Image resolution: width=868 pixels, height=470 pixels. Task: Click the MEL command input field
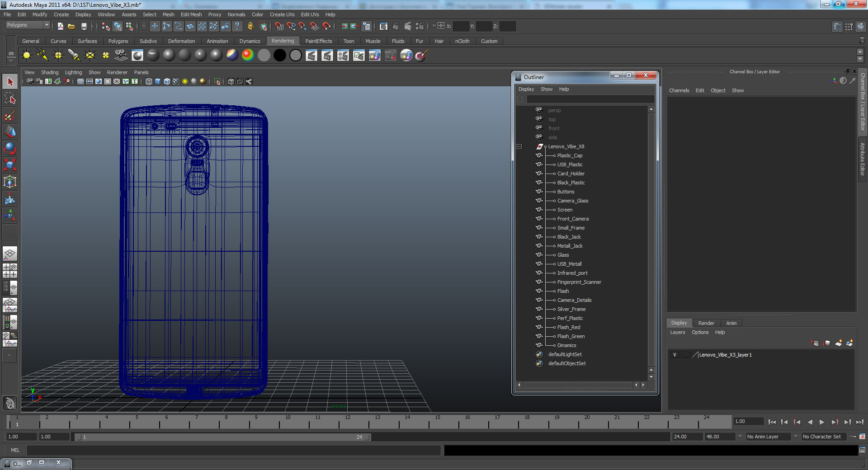pyautogui.click(x=233, y=450)
